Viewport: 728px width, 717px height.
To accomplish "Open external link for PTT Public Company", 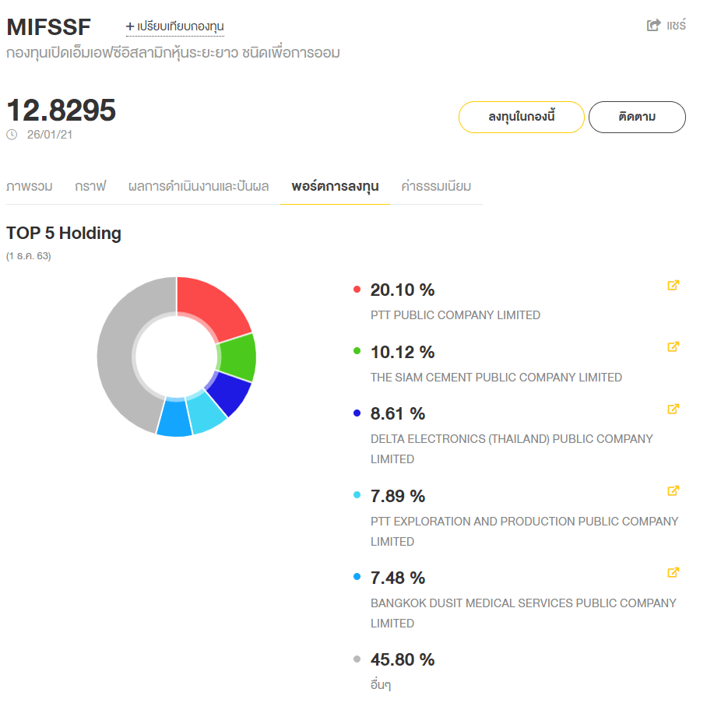I will (673, 285).
